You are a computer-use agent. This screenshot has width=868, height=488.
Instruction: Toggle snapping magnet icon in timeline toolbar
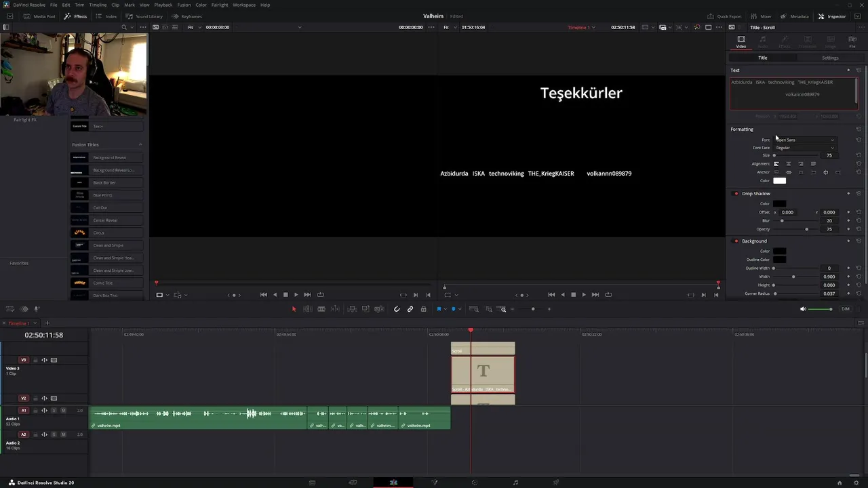[x=397, y=309]
